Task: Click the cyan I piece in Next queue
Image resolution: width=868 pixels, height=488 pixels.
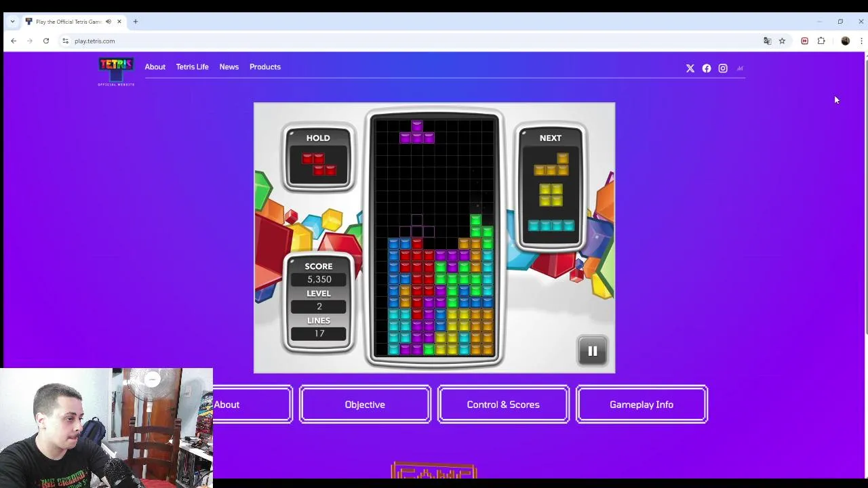Action: (551, 226)
